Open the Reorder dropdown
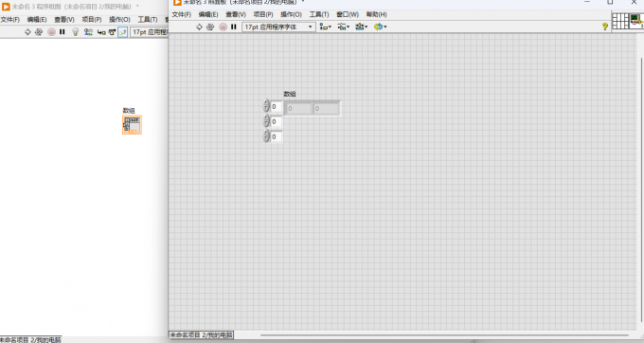The image size is (644, 343). (381, 27)
